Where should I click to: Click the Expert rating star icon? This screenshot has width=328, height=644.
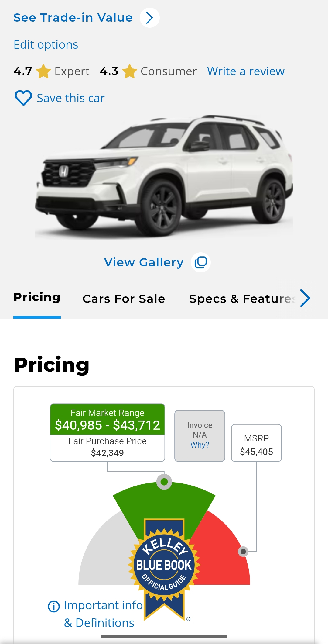click(43, 71)
